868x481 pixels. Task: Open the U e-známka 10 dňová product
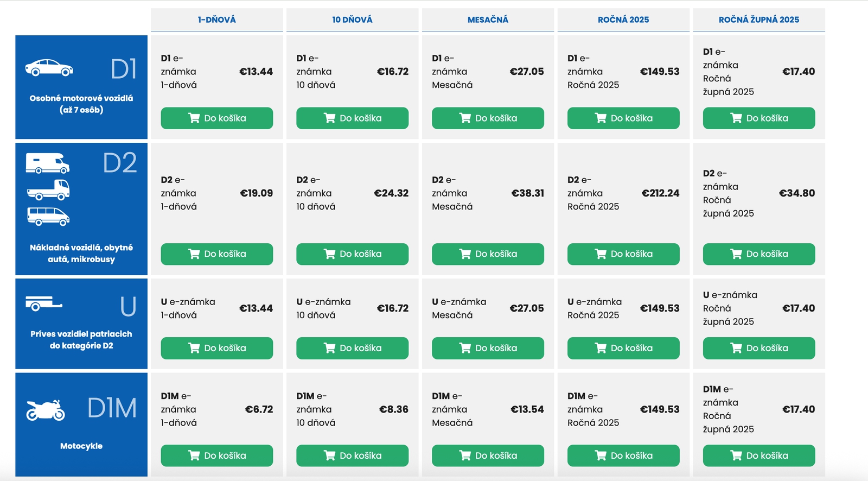pos(323,308)
